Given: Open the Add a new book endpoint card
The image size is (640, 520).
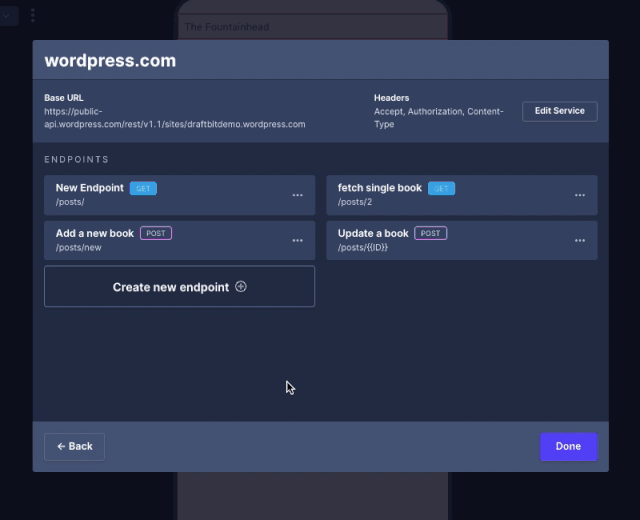Looking at the screenshot, I should tap(180, 240).
